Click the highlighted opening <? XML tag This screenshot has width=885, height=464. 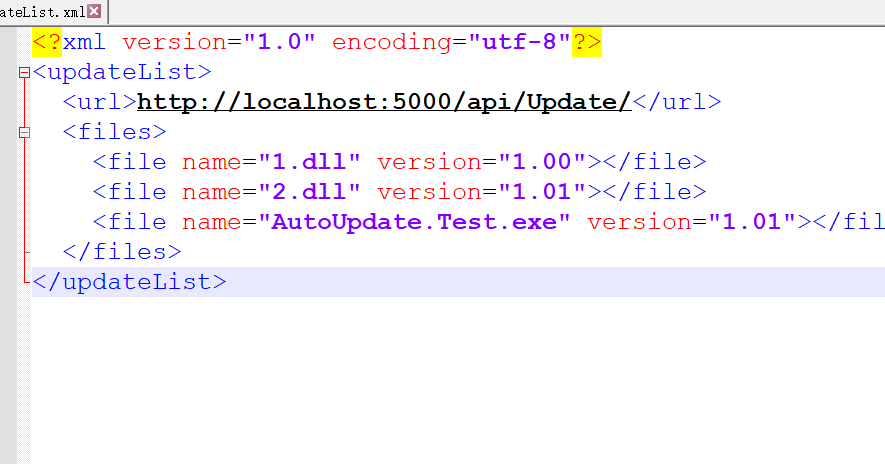coord(47,43)
